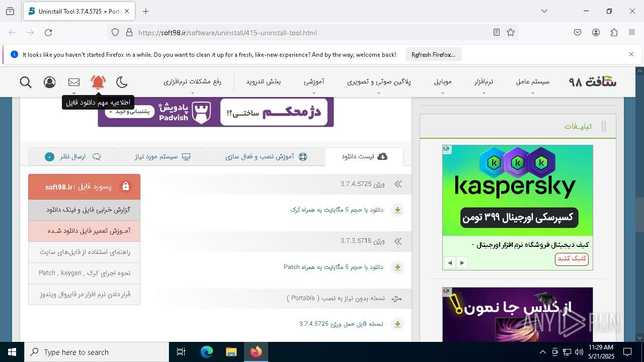Click the shield tracking protection icon

(x=115, y=33)
